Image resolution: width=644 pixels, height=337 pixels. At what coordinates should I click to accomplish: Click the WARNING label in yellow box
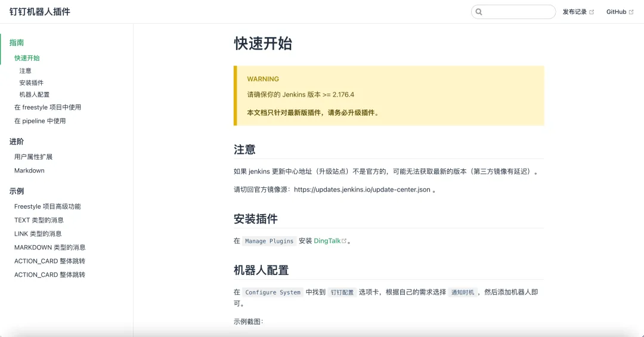tap(263, 79)
